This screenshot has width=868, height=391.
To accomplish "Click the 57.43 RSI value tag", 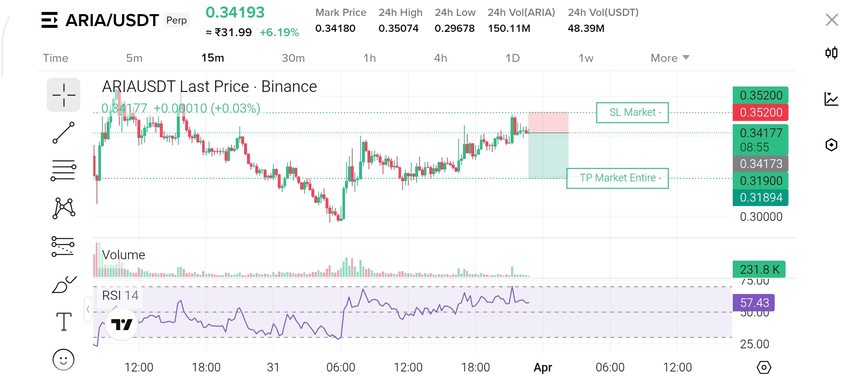I will tap(754, 303).
